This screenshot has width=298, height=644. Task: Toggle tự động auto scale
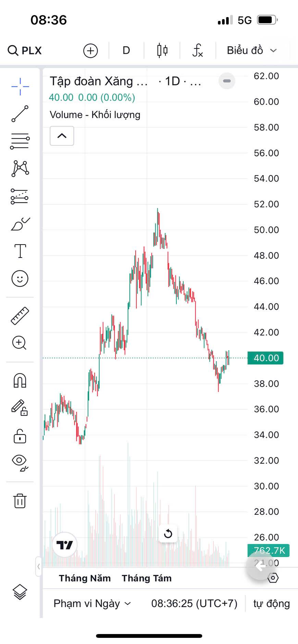click(x=272, y=604)
